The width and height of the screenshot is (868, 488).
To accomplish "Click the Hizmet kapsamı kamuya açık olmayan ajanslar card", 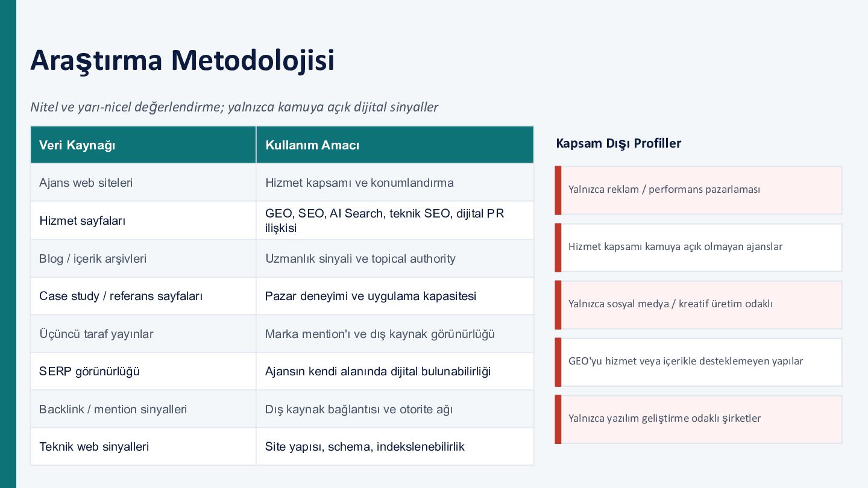I will (x=699, y=248).
